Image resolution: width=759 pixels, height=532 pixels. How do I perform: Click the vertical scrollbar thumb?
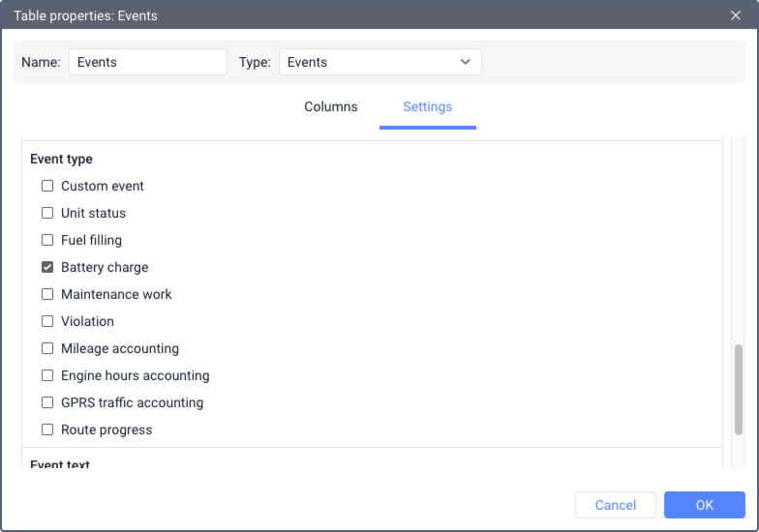point(739,389)
